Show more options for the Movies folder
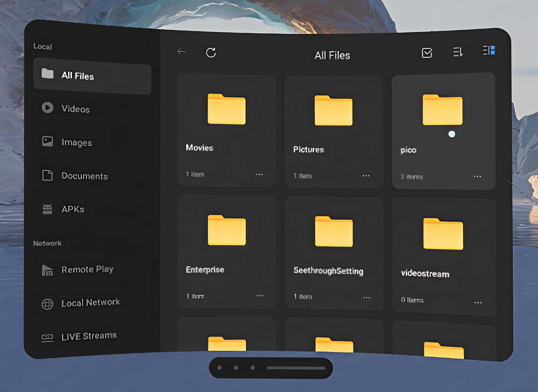538x392 pixels. click(259, 175)
